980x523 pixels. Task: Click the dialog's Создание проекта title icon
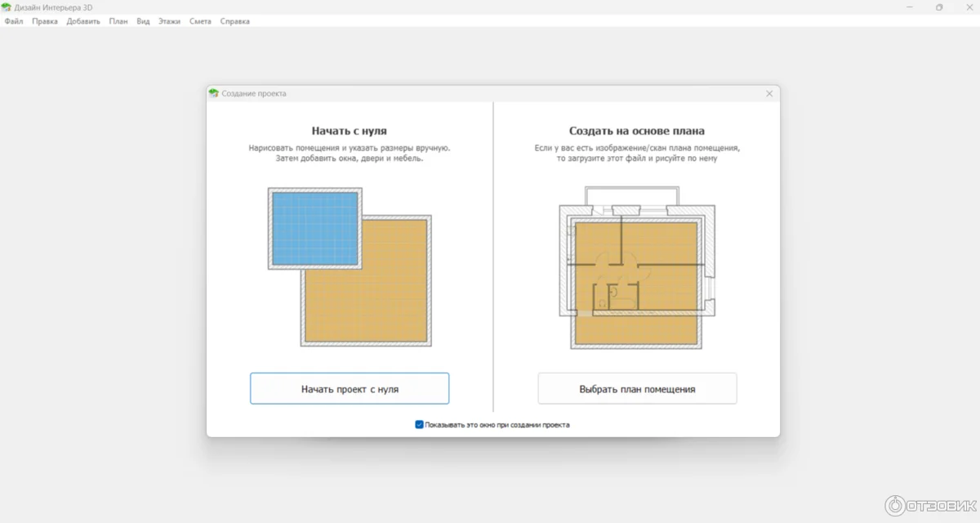[x=213, y=93]
